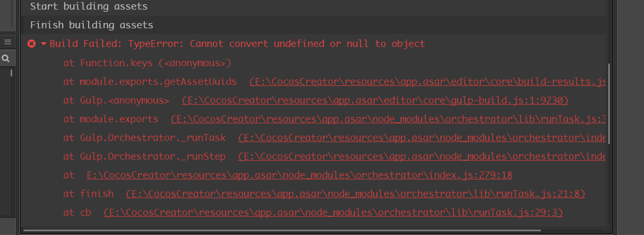The height and width of the screenshot is (235, 644).
Task: Select the "Start building assets" log entry
Action: [x=89, y=7]
